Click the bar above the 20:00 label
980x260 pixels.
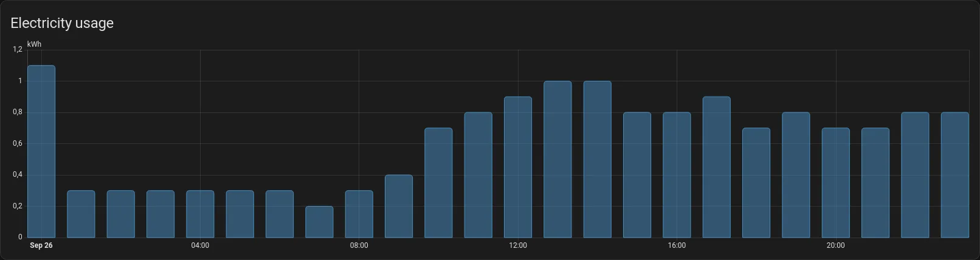tap(835, 182)
